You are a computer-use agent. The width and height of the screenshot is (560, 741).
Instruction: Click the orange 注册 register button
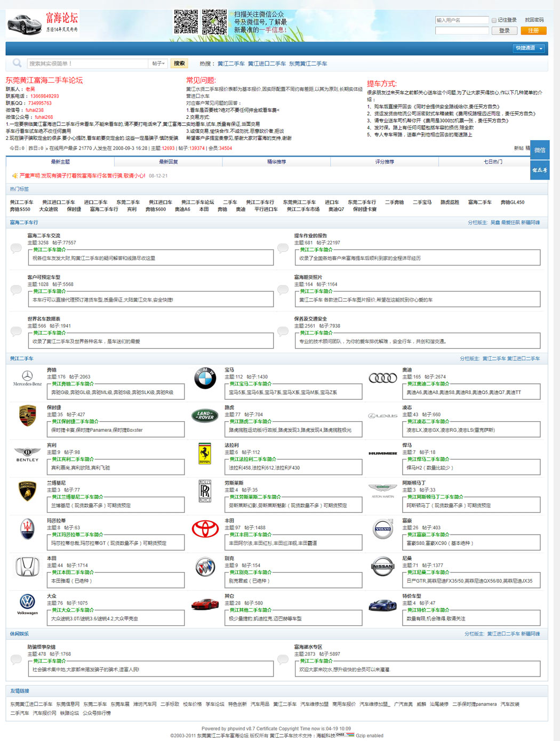533,31
